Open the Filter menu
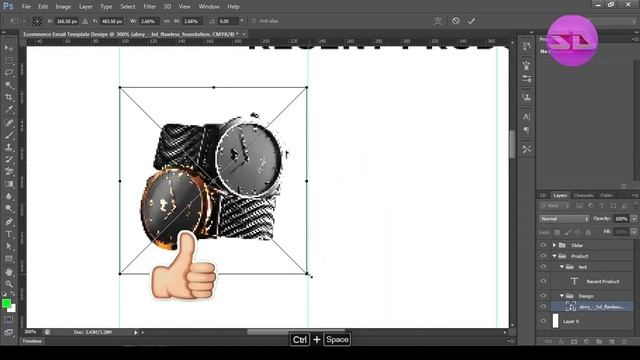640x360 pixels. tap(150, 7)
